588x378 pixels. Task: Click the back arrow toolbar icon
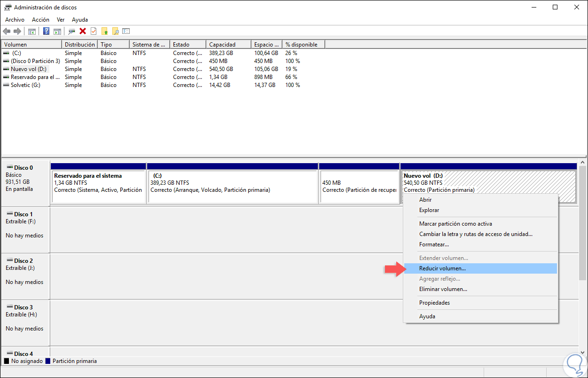7,31
